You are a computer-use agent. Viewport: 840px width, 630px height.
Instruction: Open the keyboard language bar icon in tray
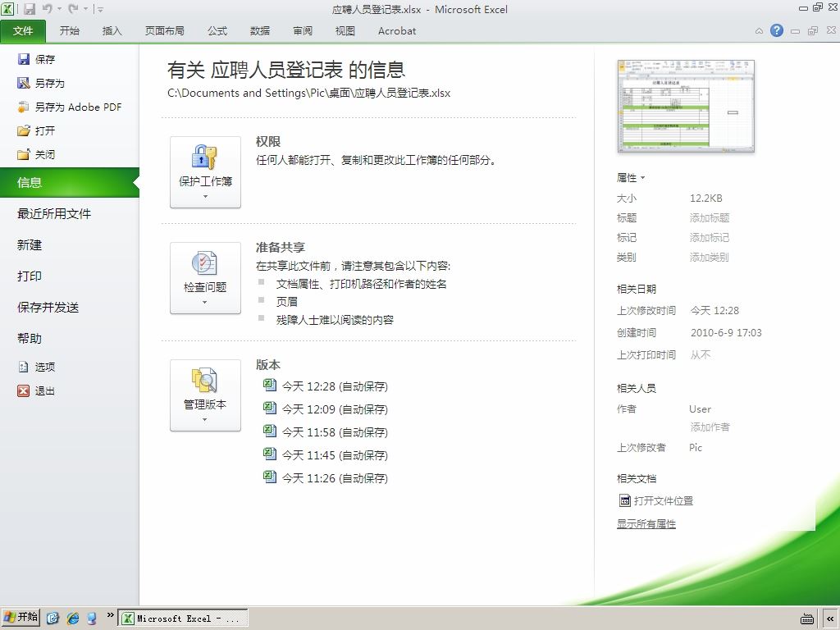point(807,619)
